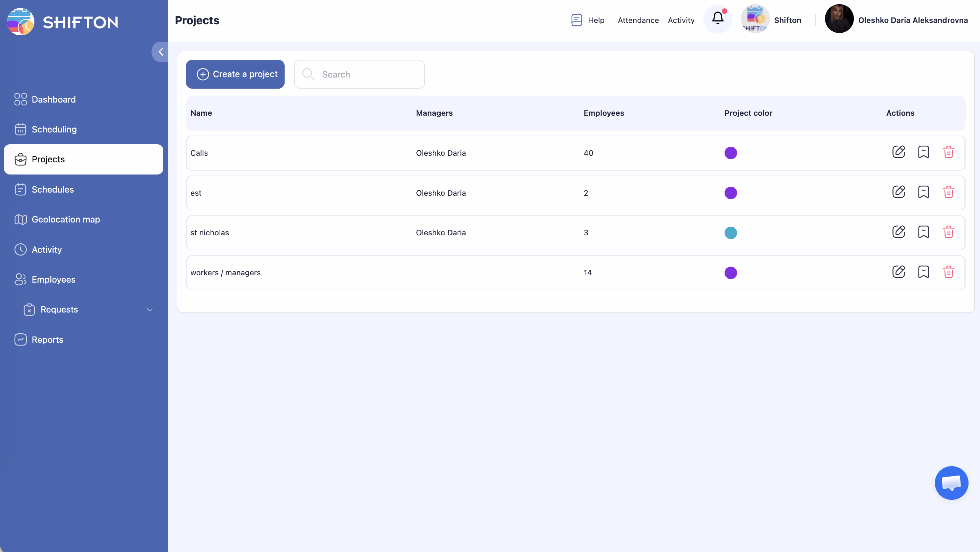Collapse the left sidebar with arrow
Viewport: 980px width, 552px height.
161,52
